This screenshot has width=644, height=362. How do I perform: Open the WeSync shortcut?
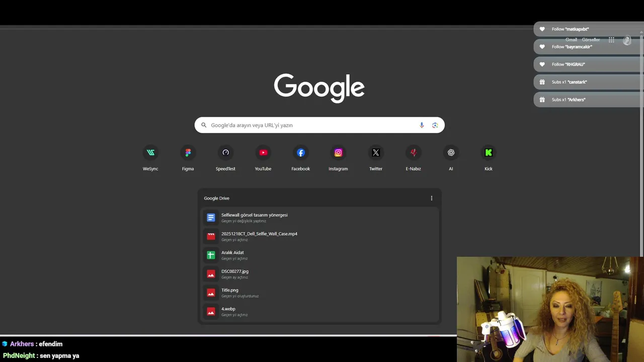point(150,158)
